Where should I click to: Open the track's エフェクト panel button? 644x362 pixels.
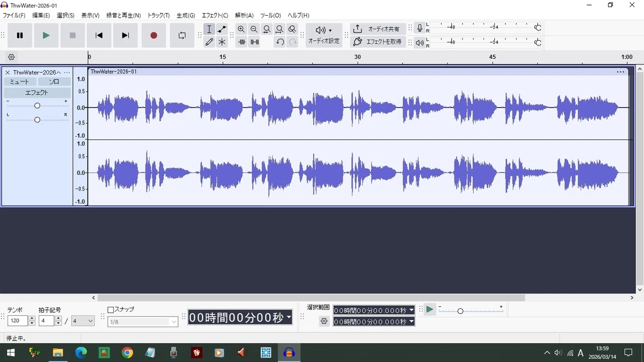point(37,93)
